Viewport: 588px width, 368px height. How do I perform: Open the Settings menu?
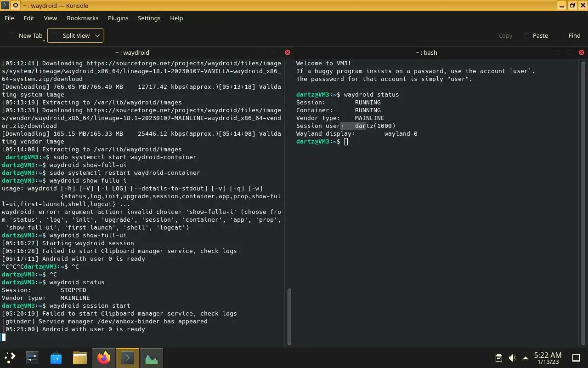[x=149, y=18]
